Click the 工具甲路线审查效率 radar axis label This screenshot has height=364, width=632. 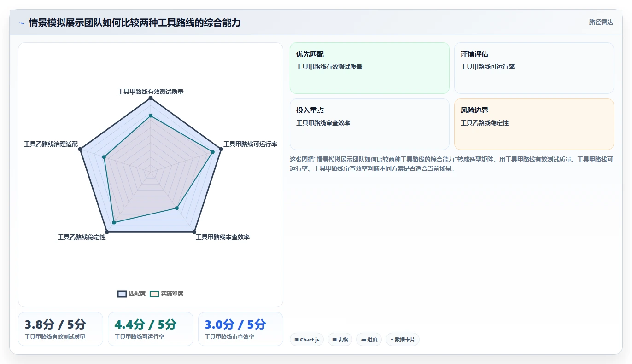click(x=222, y=237)
